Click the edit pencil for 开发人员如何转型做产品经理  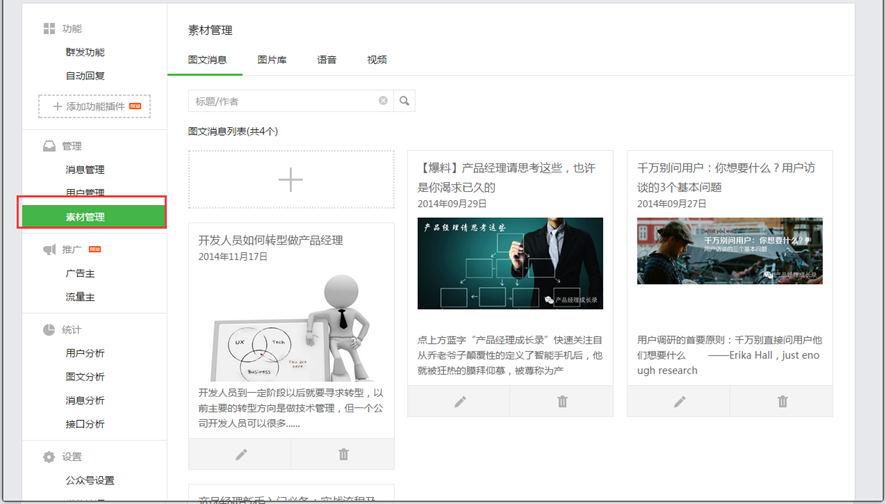coord(241,454)
